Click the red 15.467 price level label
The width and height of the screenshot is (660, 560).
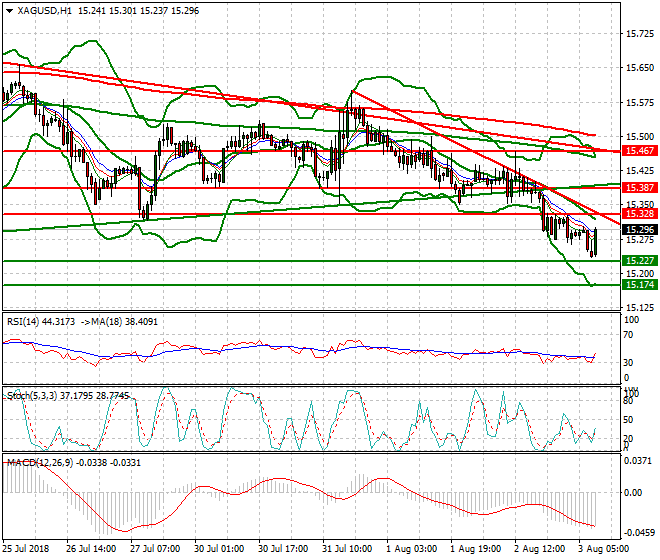pyautogui.click(x=640, y=151)
